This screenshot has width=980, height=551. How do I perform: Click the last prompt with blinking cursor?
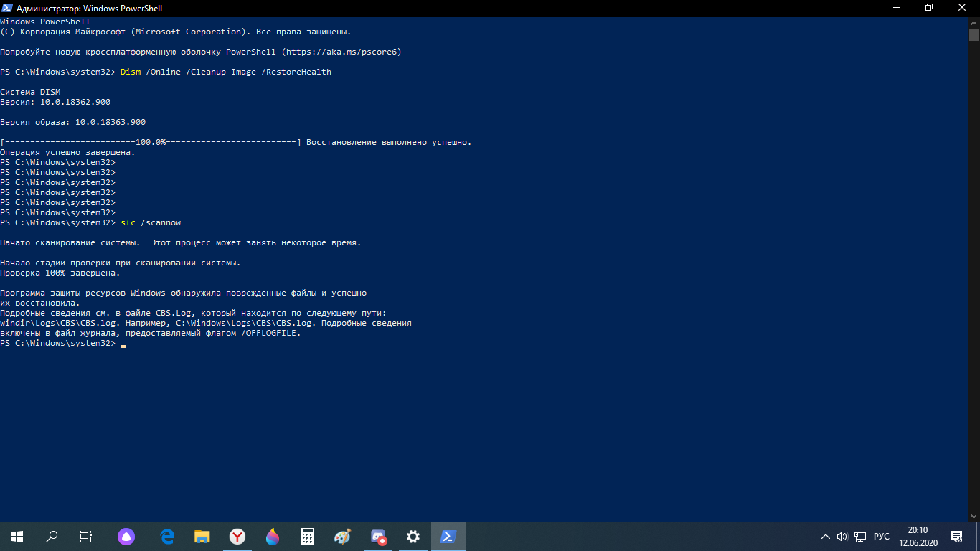tap(62, 344)
